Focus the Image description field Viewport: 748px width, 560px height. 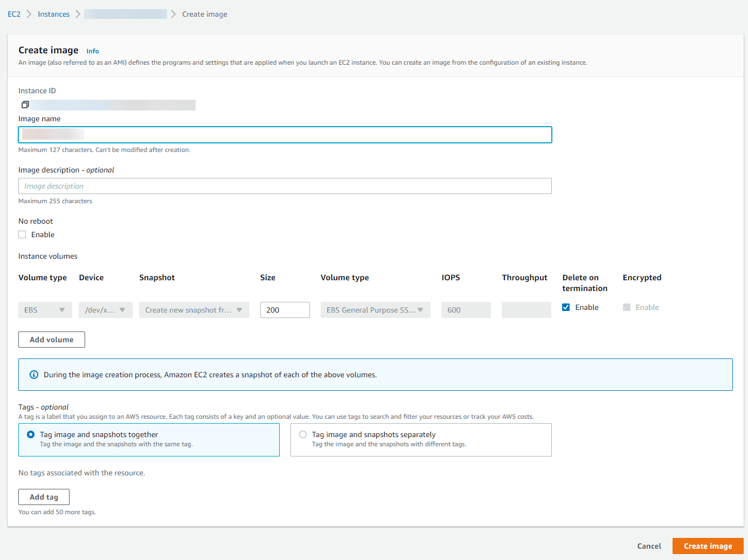click(x=285, y=186)
